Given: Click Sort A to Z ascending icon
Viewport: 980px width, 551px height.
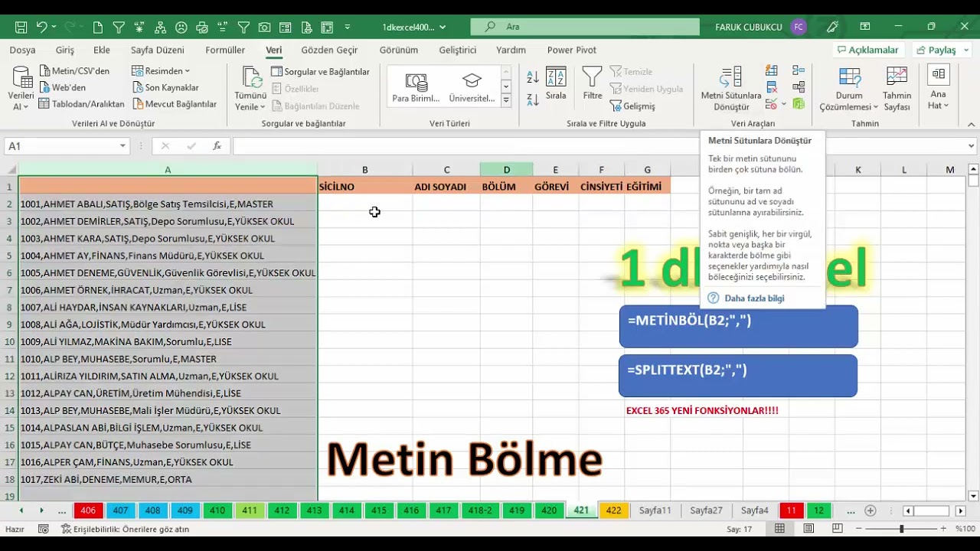Looking at the screenshot, I should pyautogui.click(x=533, y=77).
